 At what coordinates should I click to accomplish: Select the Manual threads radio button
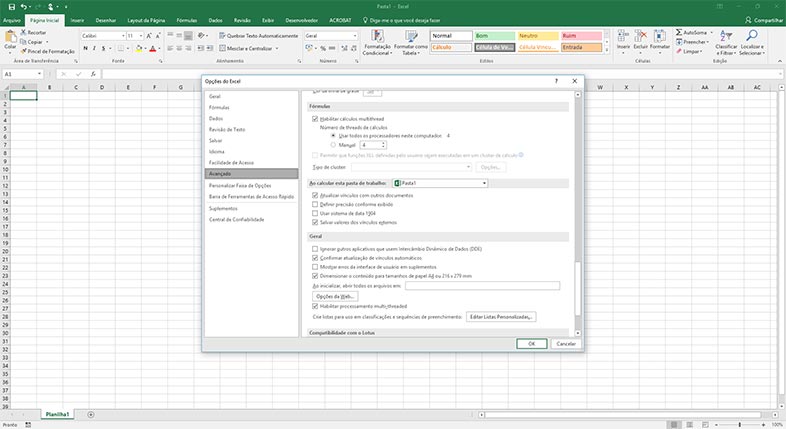pyautogui.click(x=333, y=145)
